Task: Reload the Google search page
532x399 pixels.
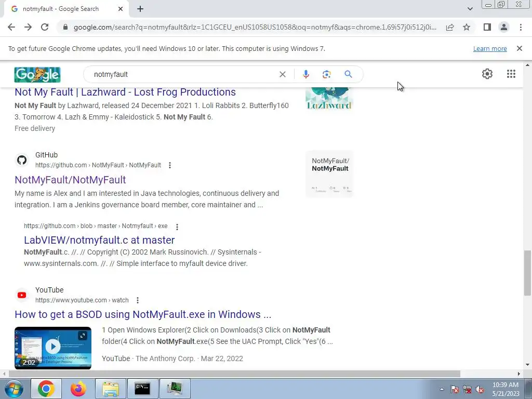Action: 45,27
